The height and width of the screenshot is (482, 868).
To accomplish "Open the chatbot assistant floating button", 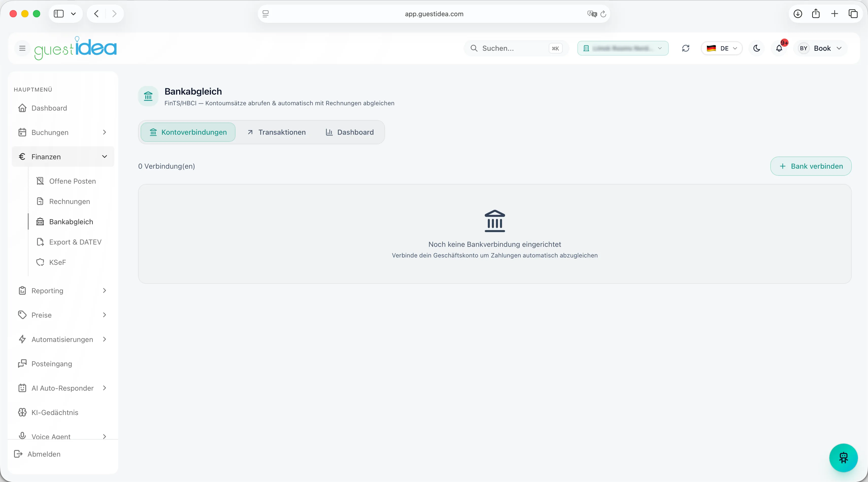I will pyautogui.click(x=843, y=458).
